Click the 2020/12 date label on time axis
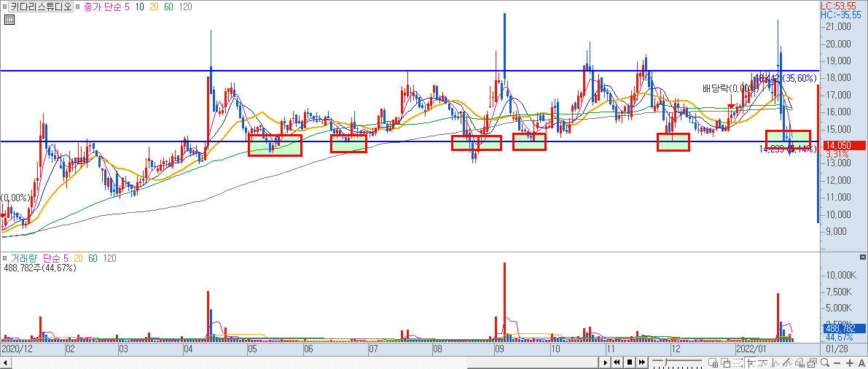868x369 pixels. [x=17, y=350]
